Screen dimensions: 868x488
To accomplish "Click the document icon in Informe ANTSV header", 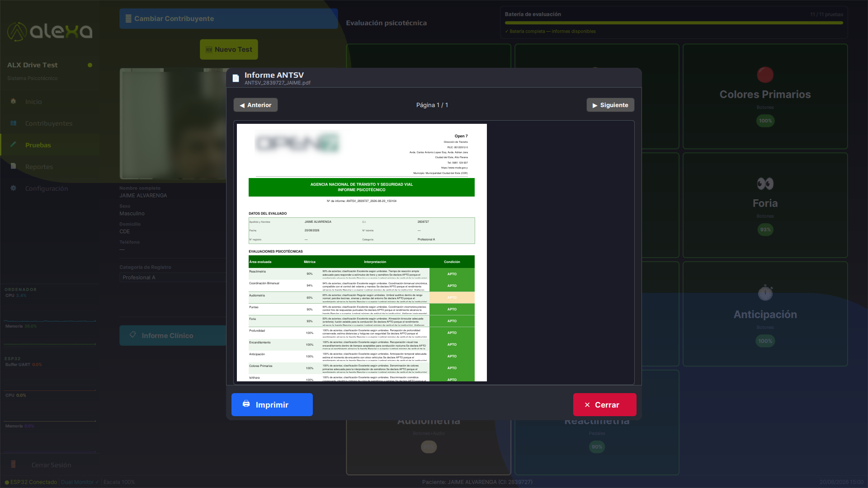I will (236, 79).
